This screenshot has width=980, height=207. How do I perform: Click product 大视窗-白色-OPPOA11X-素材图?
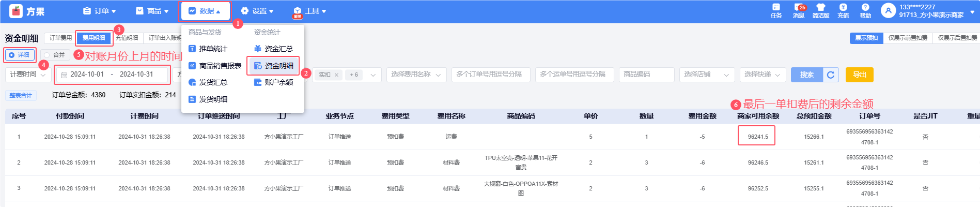(521, 188)
